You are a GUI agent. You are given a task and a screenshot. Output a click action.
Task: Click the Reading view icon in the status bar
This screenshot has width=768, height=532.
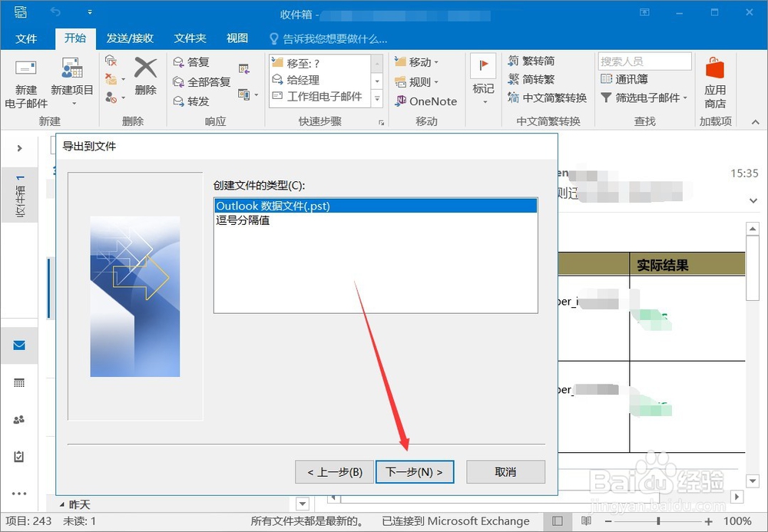[x=586, y=521]
